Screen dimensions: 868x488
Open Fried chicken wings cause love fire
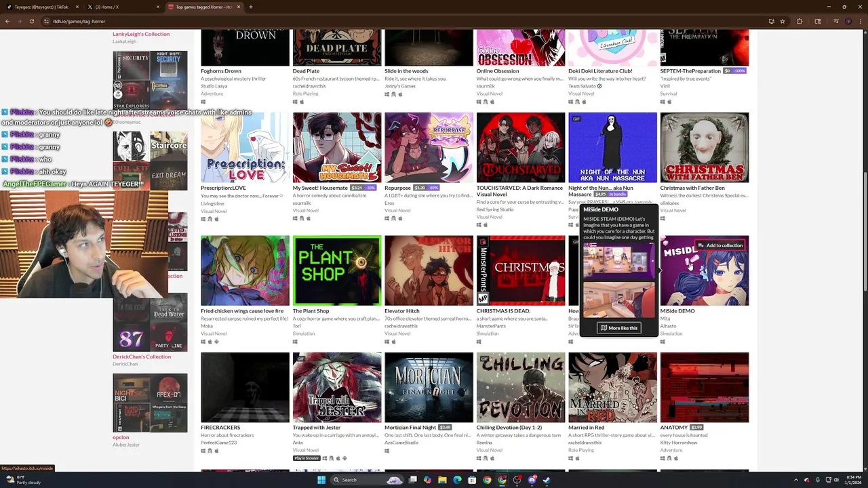point(242,311)
